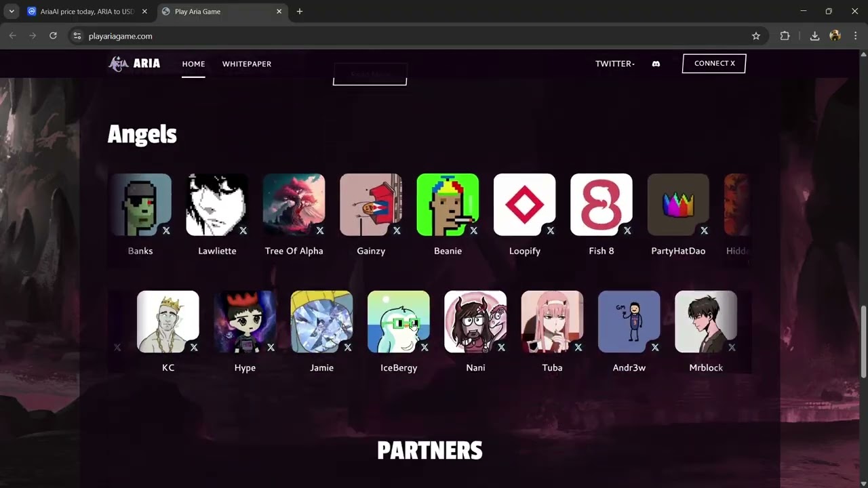The height and width of the screenshot is (488, 868).
Task: Open the X link on Loopify card
Action: (x=551, y=230)
